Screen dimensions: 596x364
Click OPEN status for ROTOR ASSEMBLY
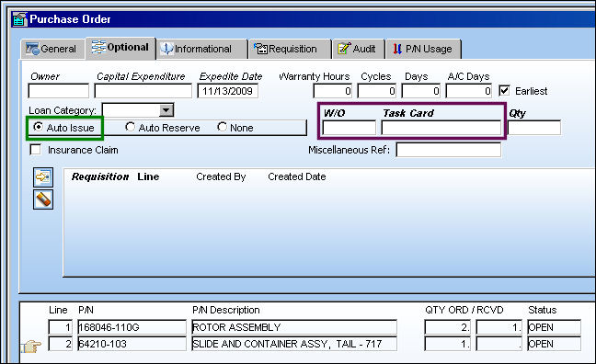(x=555, y=327)
